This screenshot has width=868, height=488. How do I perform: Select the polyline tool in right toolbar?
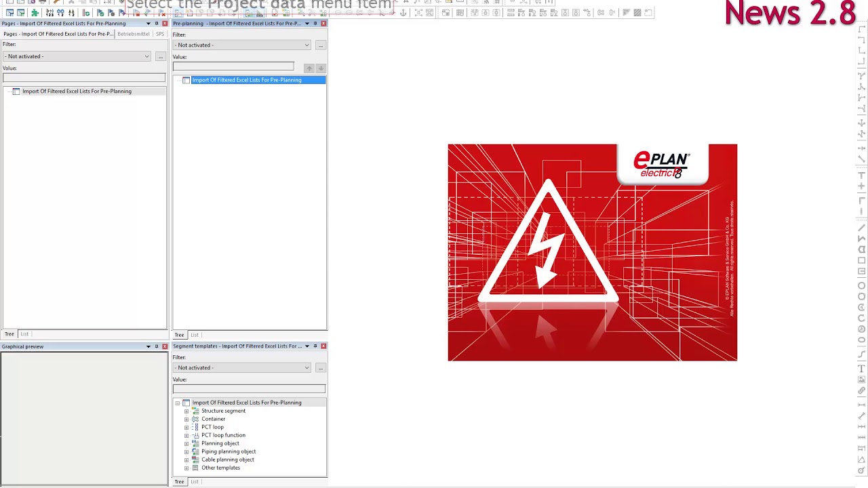pyautogui.click(x=862, y=239)
